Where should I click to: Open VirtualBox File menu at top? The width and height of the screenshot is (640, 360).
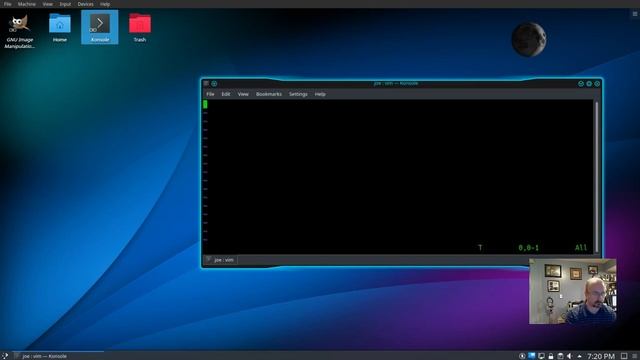click(7, 4)
